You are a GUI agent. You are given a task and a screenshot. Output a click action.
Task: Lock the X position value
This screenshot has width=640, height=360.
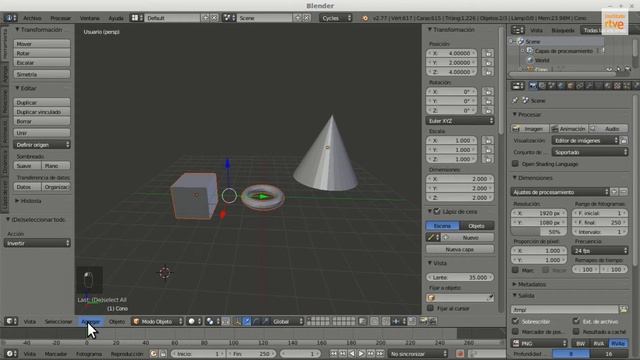488,53
